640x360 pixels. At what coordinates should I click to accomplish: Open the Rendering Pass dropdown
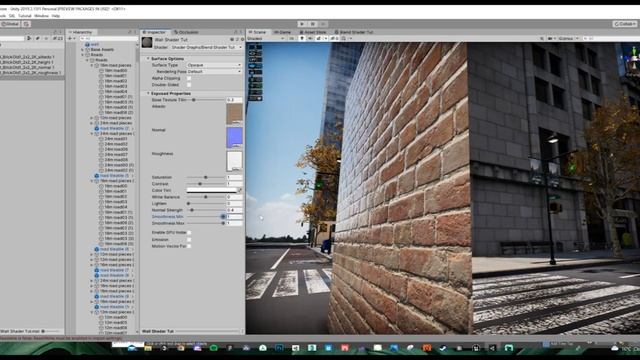[214, 71]
